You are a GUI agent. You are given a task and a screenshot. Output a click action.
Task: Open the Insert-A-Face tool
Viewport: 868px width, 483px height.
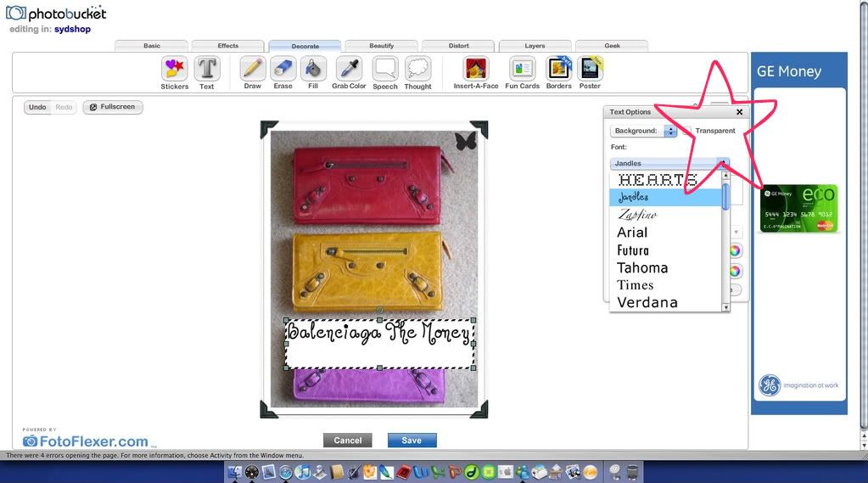tap(476, 72)
